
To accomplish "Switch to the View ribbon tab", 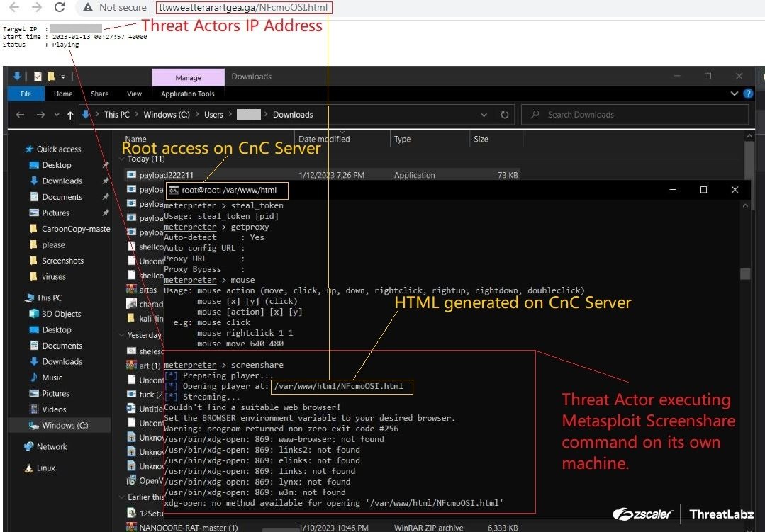I will (134, 93).
